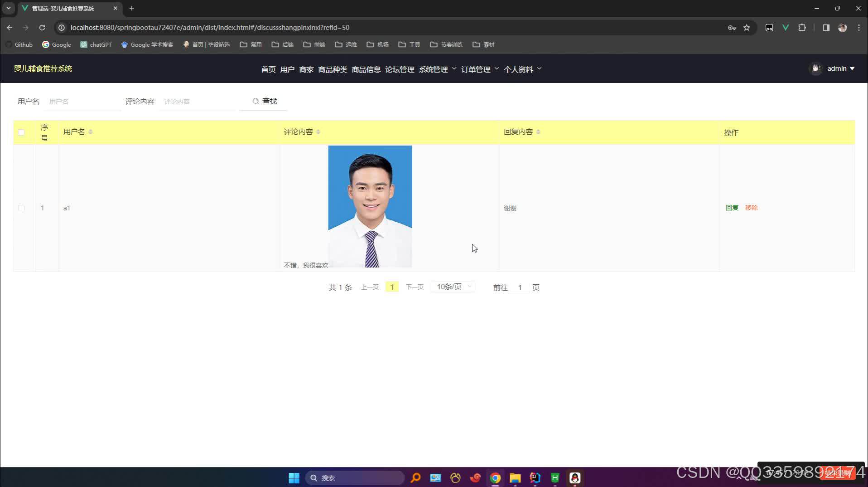The width and height of the screenshot is (868, 487).
Task: Check the checkbox for row a1
Action: (x=21, y=208)
